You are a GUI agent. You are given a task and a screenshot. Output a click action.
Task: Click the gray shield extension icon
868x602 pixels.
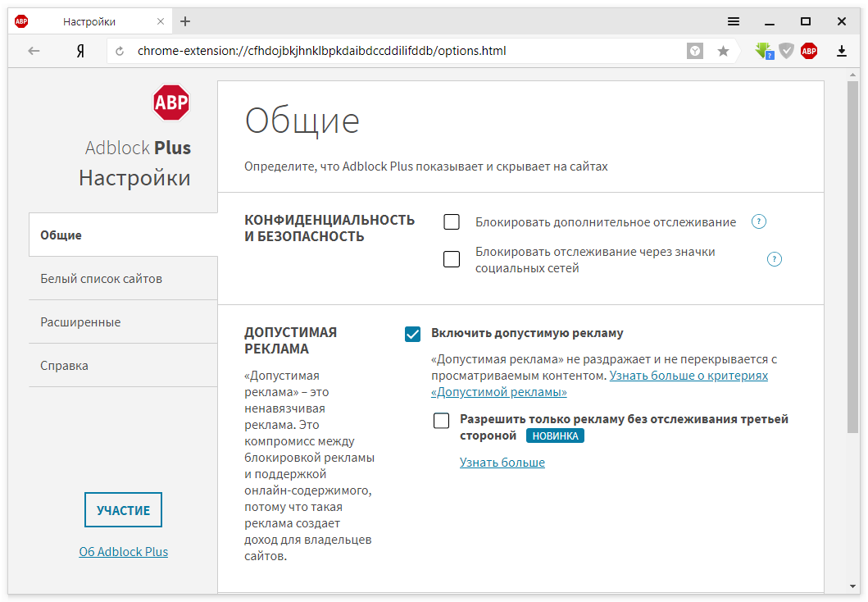click(x=786, y=51)
